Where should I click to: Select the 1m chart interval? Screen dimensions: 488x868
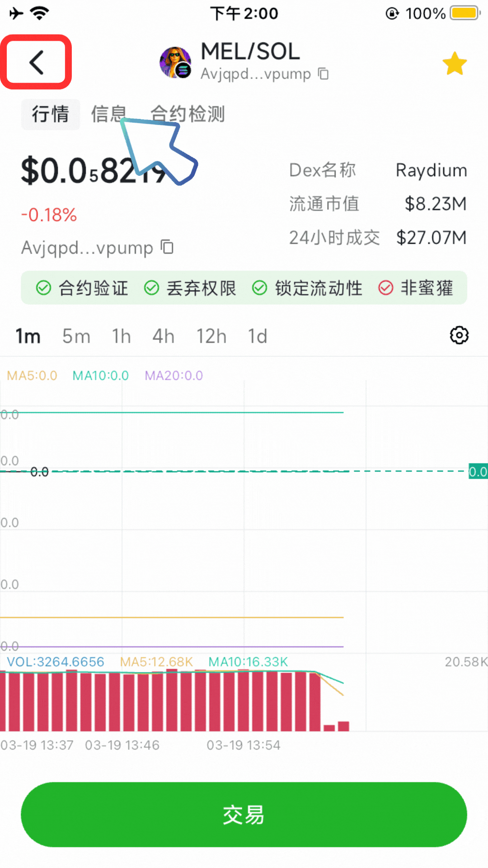[28, 336]
